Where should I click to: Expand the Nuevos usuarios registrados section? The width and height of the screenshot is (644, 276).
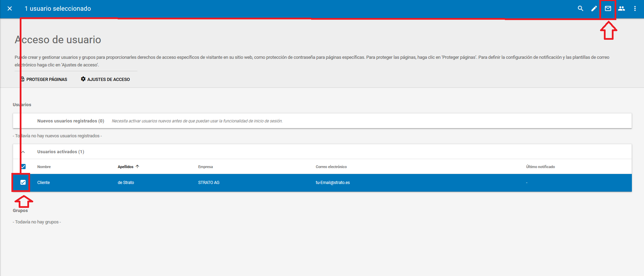71,121
